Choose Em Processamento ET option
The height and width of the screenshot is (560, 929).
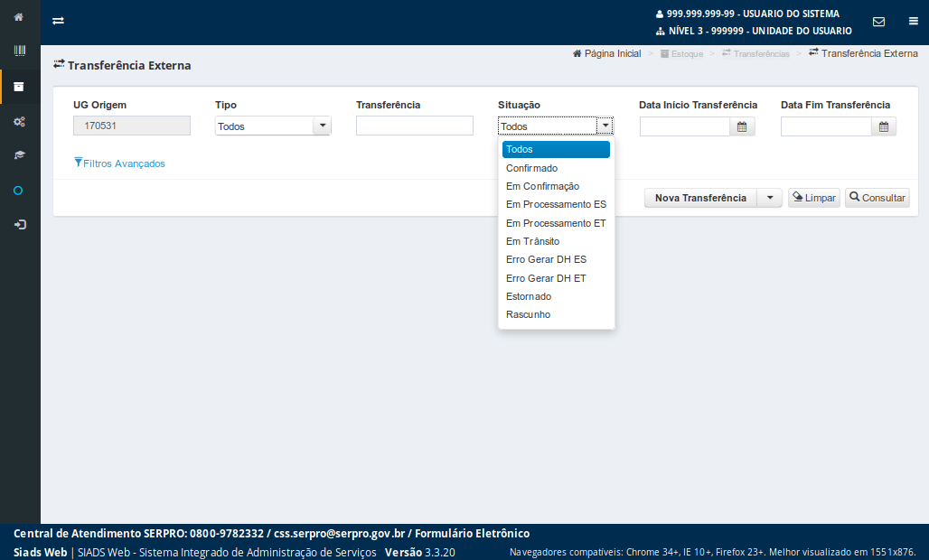pyautogui.click(x=556, y=223)
